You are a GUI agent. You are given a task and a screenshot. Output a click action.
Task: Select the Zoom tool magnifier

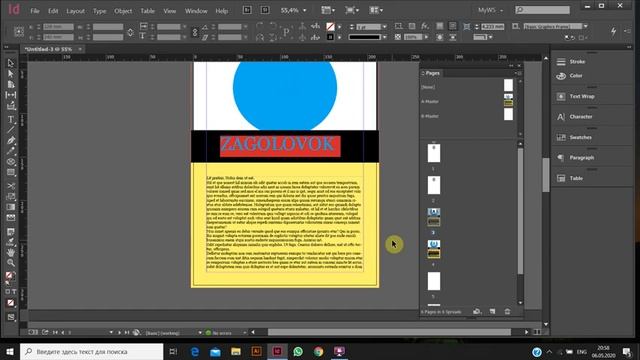tap(11, 263)
